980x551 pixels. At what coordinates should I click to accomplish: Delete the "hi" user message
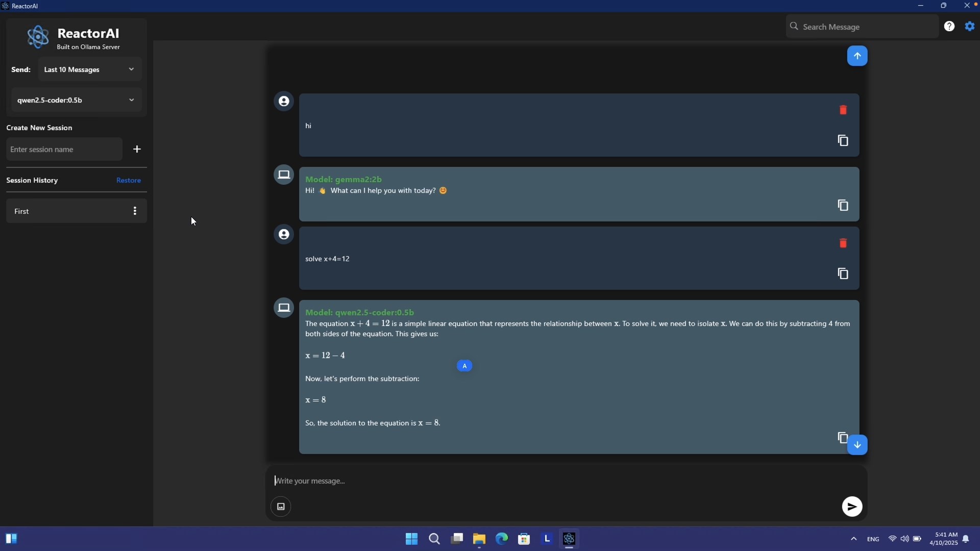pyautogui.click(x=843, y=110)
